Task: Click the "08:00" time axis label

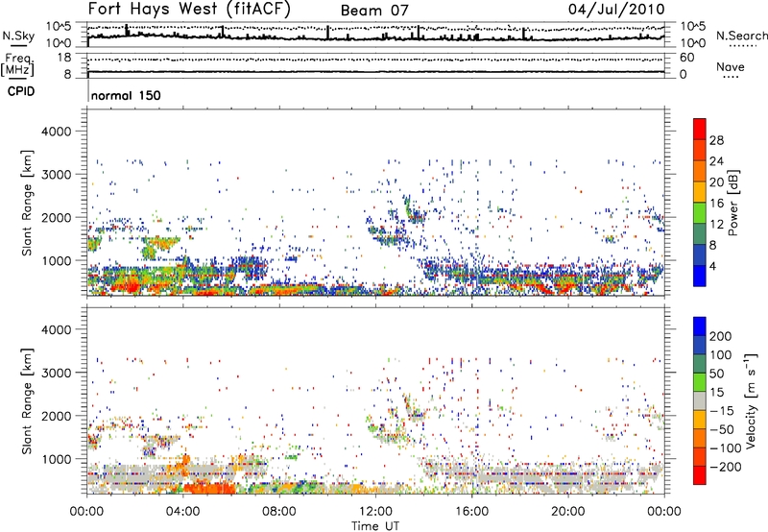Action: coord(279,512)
